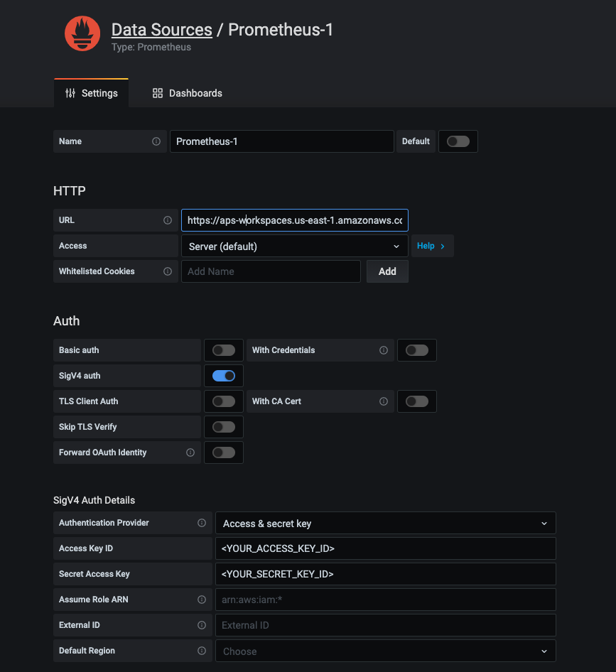Click the grid icon next to Dashboards
This screenshot has width=616, height=672.
[x=157, y=93]
